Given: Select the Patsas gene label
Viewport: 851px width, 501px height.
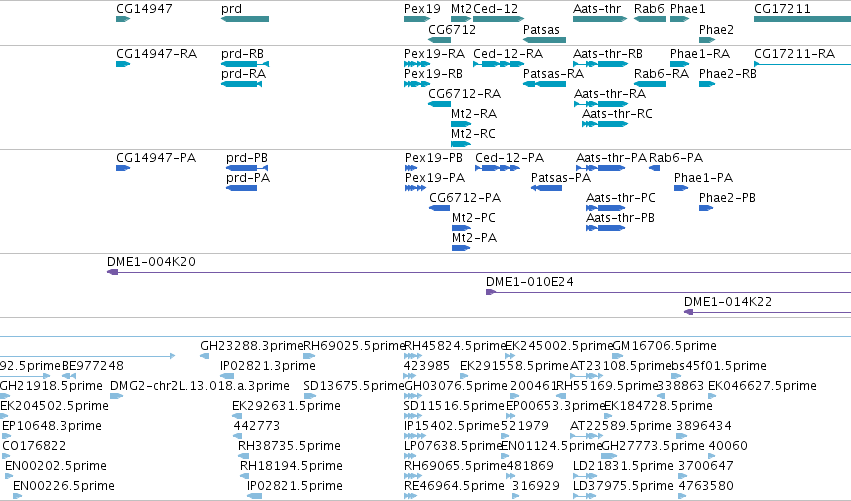Looking at the screenshot, I should (x=541, y=29).
